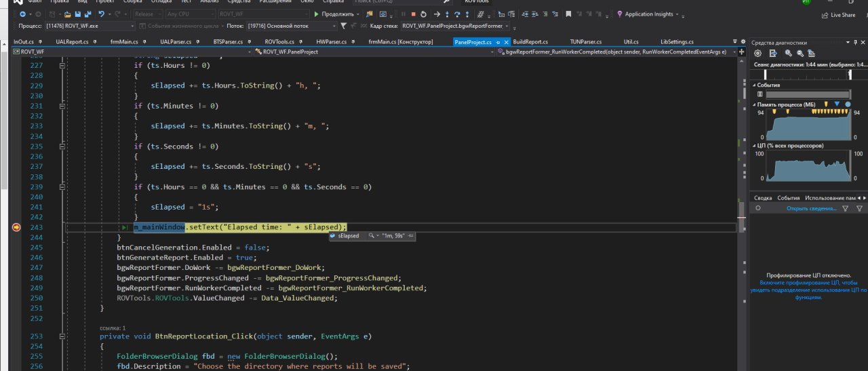Switch to the BuildReport.cs tab
The image size is (868, 371).
pos(530,42)
